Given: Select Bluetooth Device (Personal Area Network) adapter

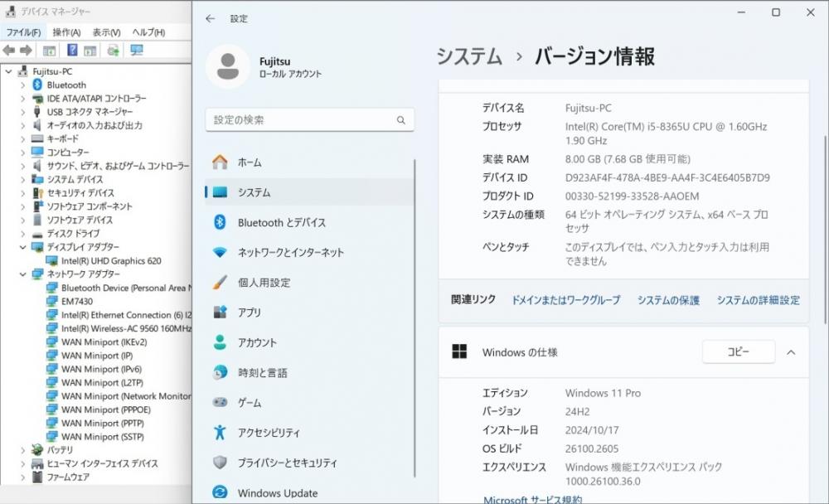Looking at the screenshot, I should (x=126, y=288).
